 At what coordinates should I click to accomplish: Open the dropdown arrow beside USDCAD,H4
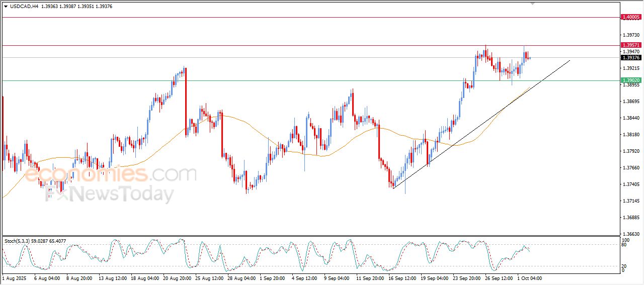tap(6, 7)
